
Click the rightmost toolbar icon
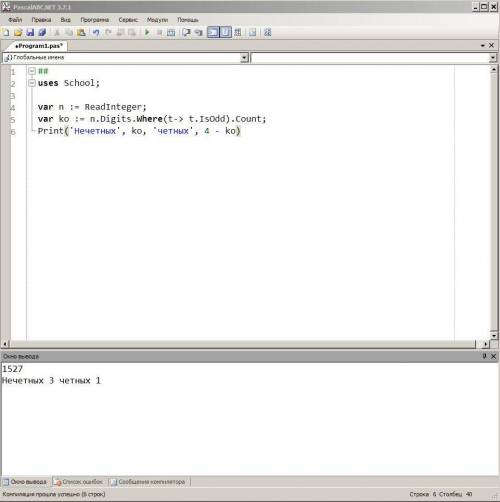(x=267, y=32)
